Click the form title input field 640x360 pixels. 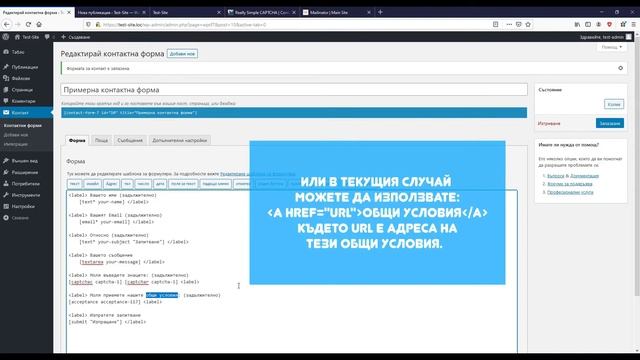pos(294,90)
